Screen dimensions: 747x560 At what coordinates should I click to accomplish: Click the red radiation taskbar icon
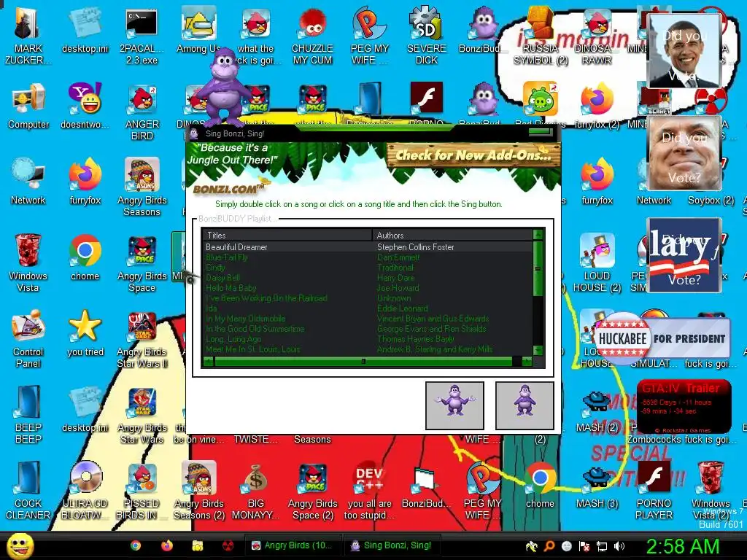click(x=228, y=545)
